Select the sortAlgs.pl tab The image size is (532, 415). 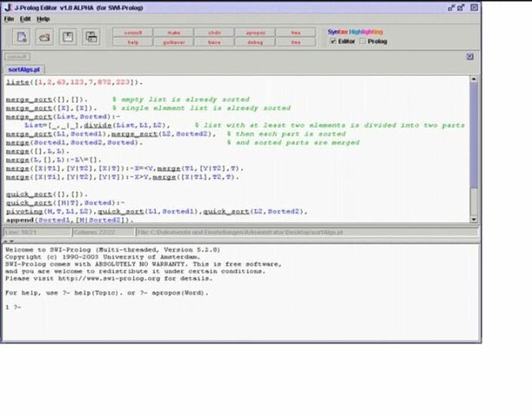pos(24,69)
